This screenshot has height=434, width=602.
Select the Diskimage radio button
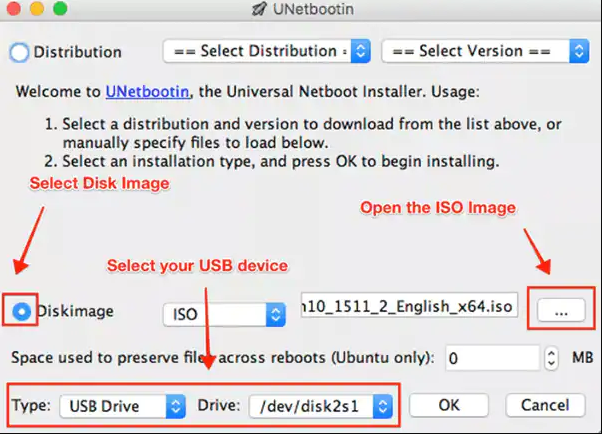(x=22, y=311)
